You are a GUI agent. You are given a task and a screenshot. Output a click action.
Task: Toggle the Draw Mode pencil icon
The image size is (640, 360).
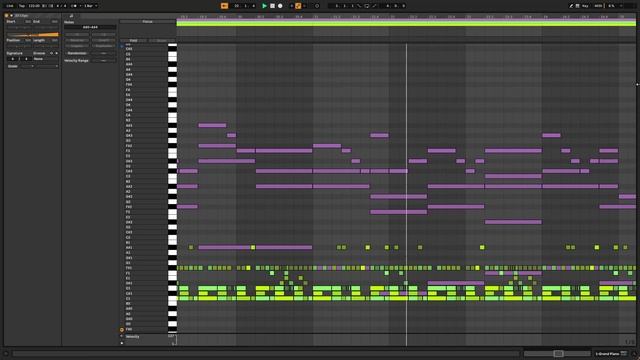[x=571, y=6]
